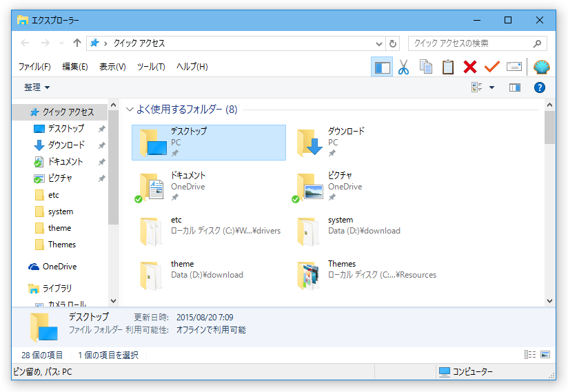Select the Themes folder tile icon
This screenshot has height=392, width=568.
[x=308, y=276]
